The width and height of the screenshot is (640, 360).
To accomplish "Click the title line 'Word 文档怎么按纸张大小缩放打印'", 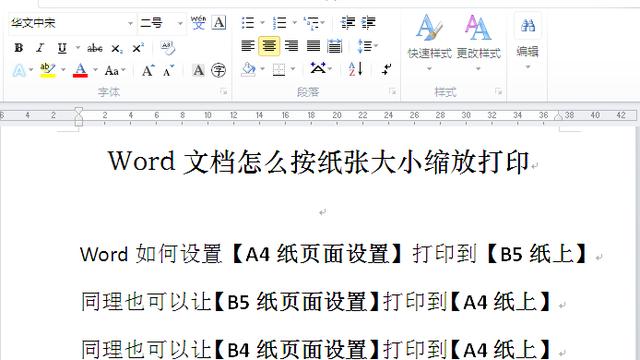I will click(318, 162).
